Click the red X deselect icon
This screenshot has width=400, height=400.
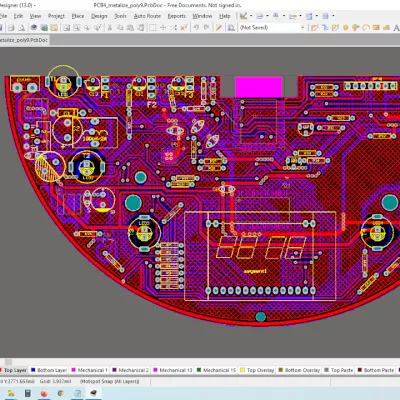(183, 28)
